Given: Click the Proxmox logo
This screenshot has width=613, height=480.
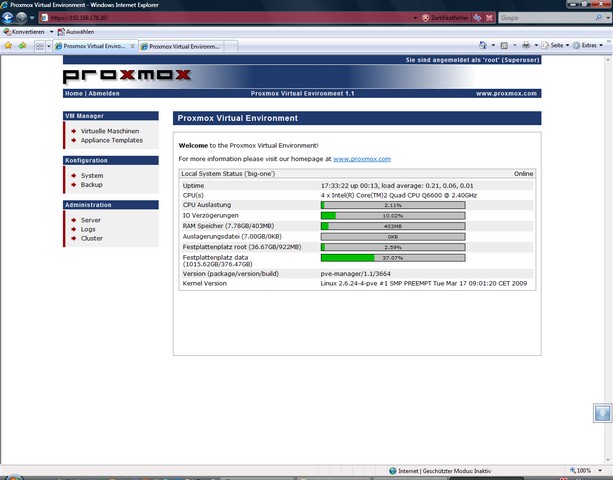Looking at the screenshot, I should click(x=127, y=76).
